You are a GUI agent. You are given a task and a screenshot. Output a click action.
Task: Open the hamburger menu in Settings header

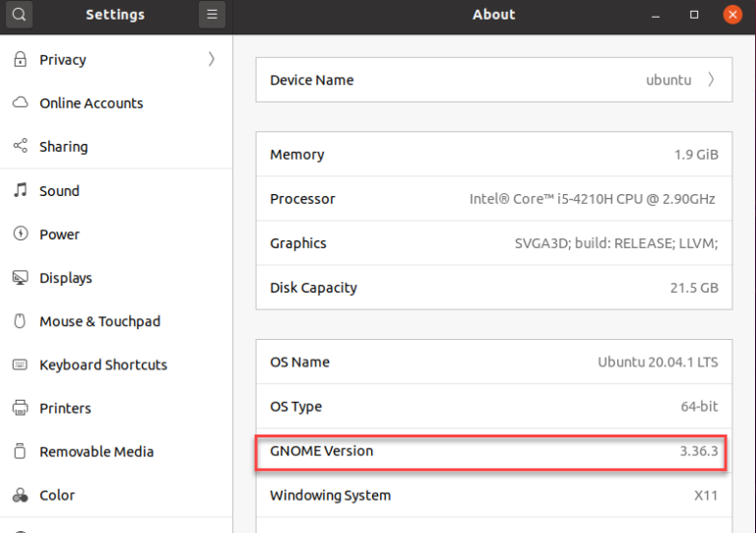(x=213, y=15)
